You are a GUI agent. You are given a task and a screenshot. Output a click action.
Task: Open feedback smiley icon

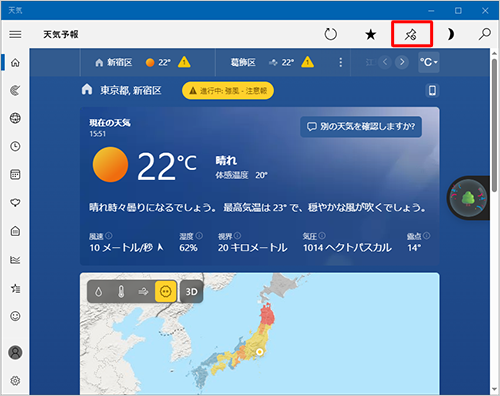coord(15,316)
